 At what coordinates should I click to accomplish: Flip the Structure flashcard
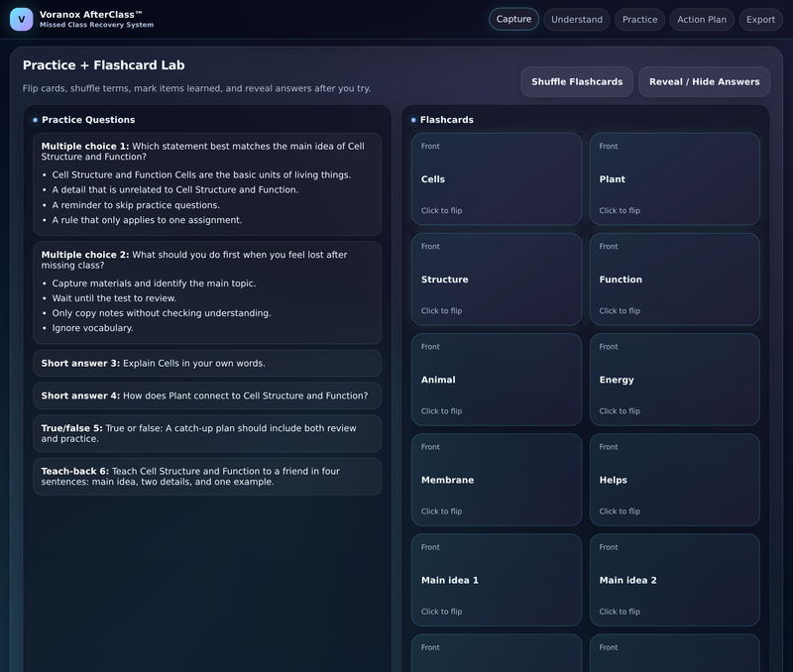click(x=497, y=280)
